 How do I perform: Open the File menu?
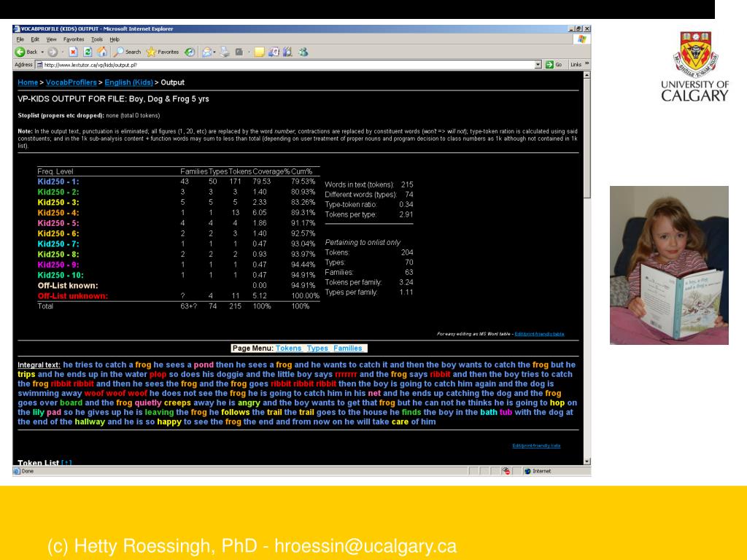tap(20, 39)
